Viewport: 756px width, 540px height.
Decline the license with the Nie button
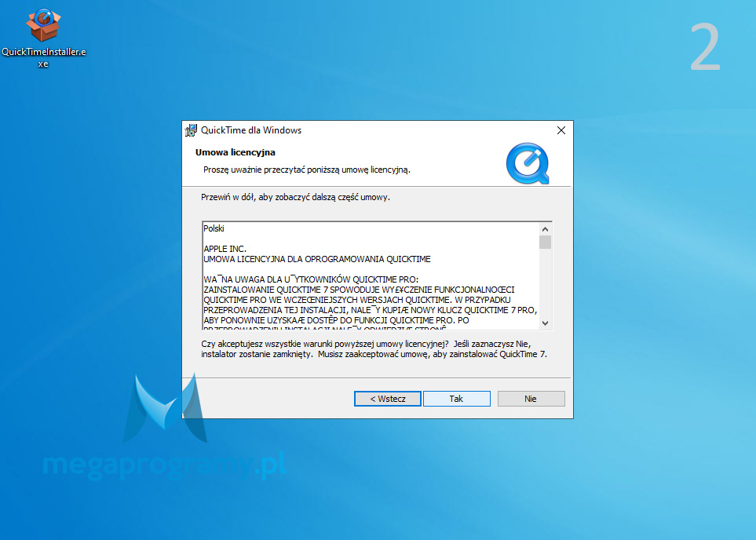click(x=531, y=399)
